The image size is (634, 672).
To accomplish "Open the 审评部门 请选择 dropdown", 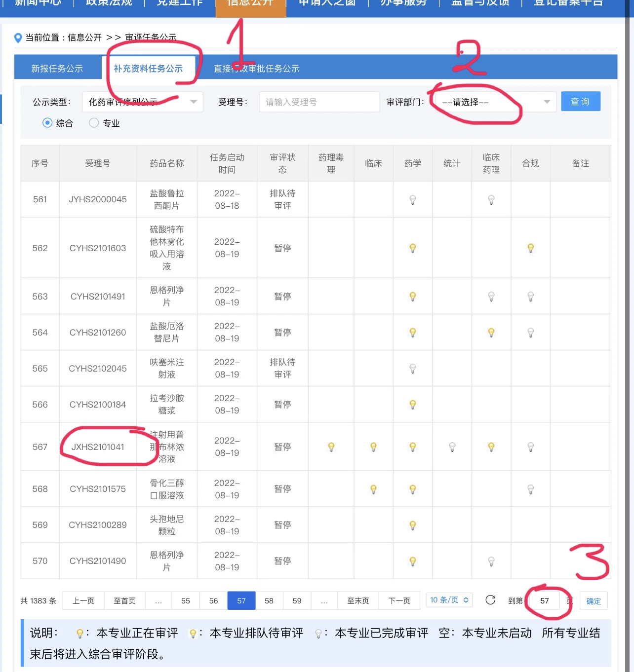I will coord(496,102).
